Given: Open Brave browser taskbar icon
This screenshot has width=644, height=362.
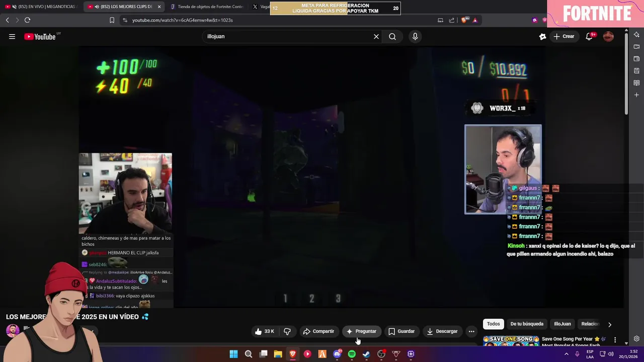Looking at the screenshot, I should click(293, 354).
